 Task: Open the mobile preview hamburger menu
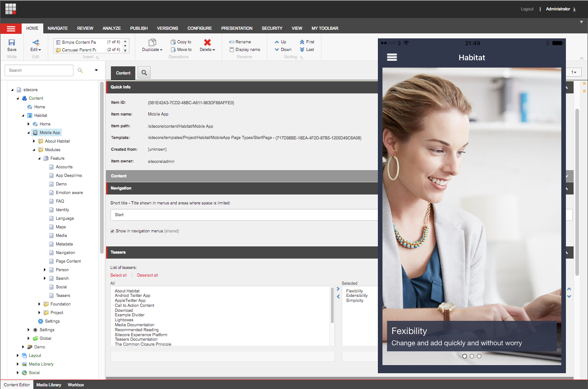coord(392,57)
